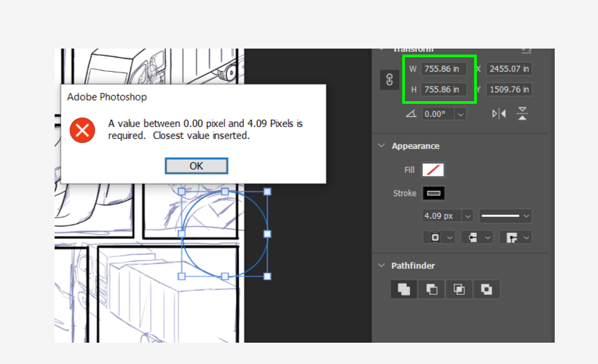Click Pathfinder subtract front shape icon
The height and width of the screenshot is (364, 598).
432,289
